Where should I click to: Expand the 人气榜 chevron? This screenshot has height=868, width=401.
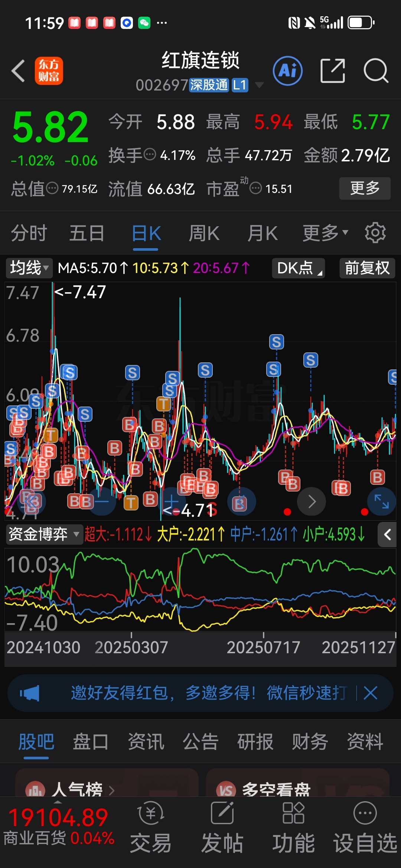[x=112, y=790]
